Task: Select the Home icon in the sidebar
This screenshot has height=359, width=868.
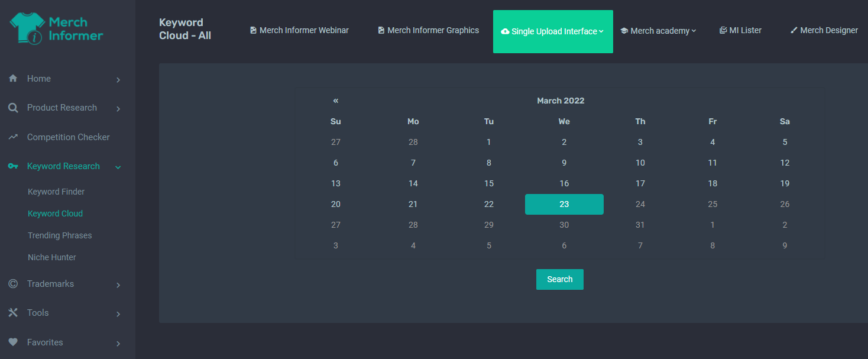Action: click(12, 78)
